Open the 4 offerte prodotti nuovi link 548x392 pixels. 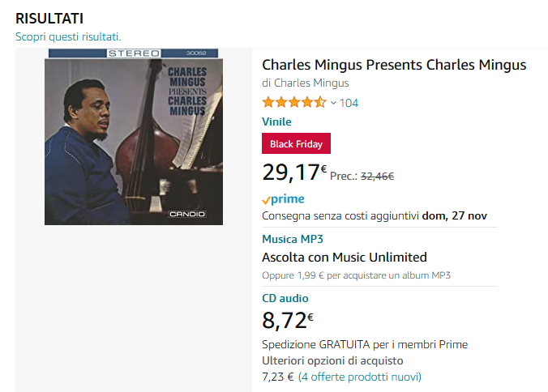pos(359,377)
